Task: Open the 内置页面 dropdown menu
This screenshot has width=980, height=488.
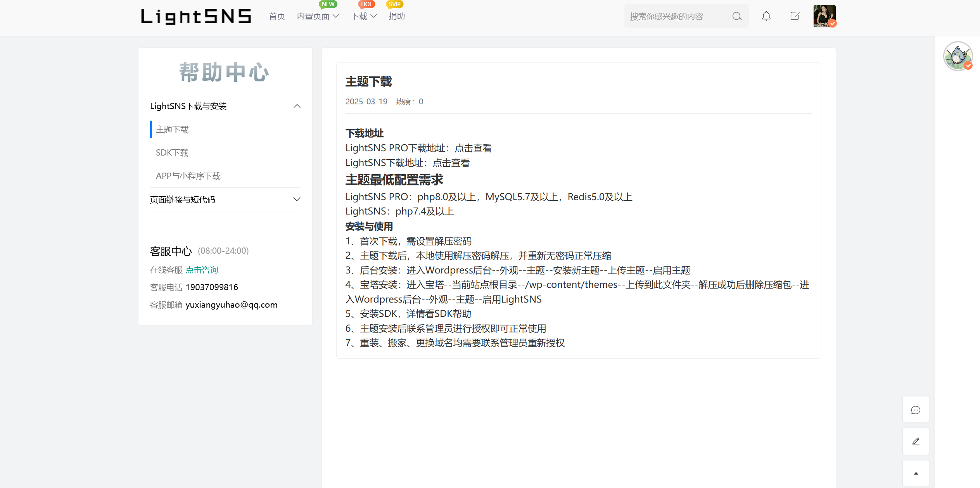Action: pyautogui.click(x=318, y=16)
